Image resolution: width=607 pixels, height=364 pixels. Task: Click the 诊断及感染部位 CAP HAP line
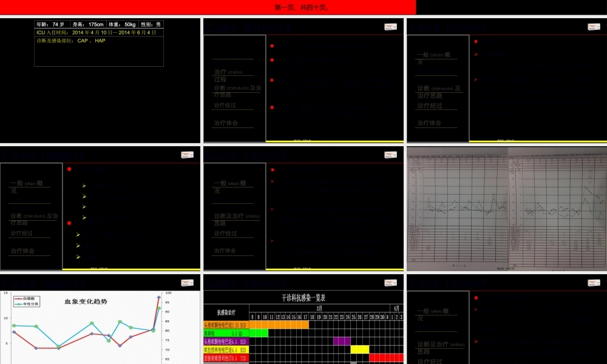coord(71,41)
